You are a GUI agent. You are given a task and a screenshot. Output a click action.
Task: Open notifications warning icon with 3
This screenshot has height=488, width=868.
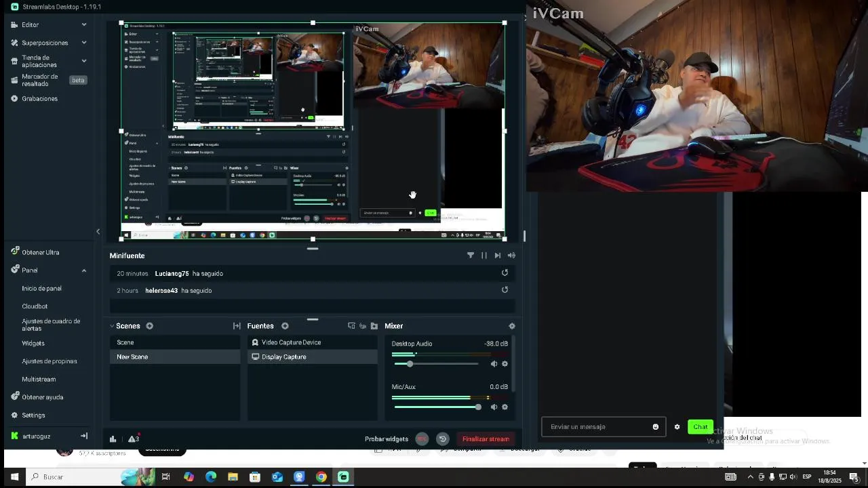[134, 439]
